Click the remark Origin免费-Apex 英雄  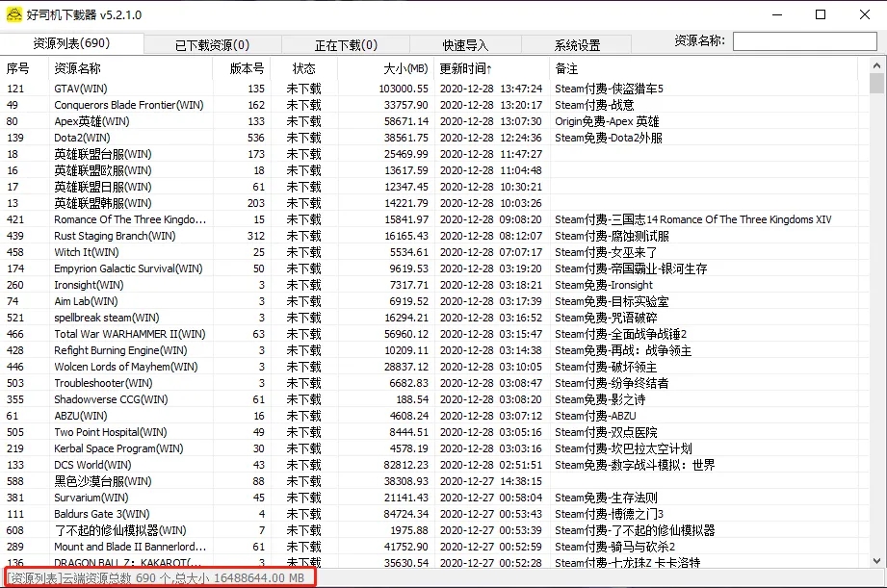(607, 121)
